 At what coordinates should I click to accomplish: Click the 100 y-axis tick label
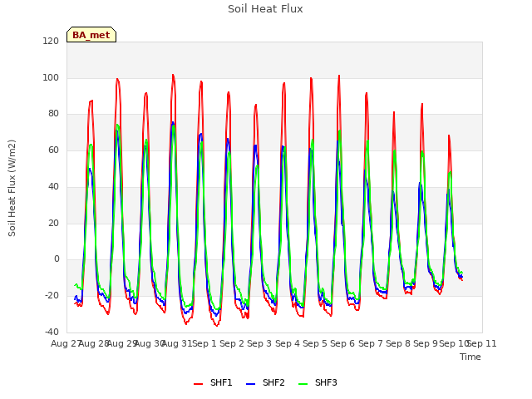51,77
